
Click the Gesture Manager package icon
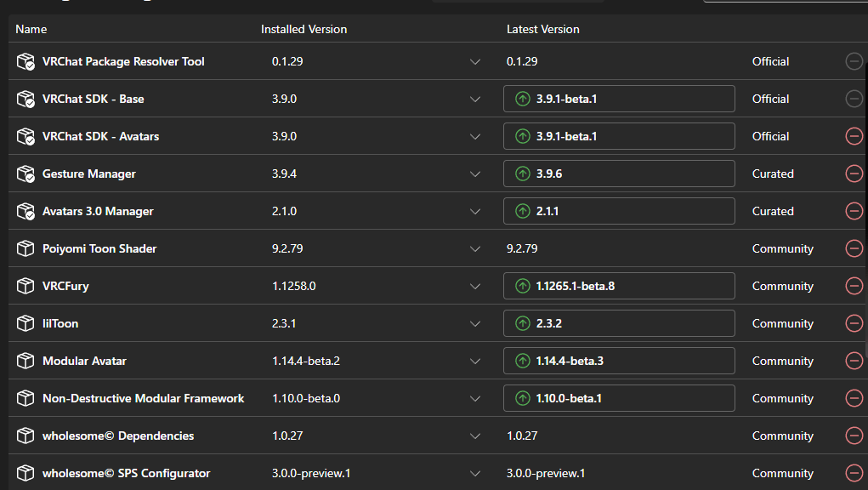pyautogui.click(x=26, y=174)
